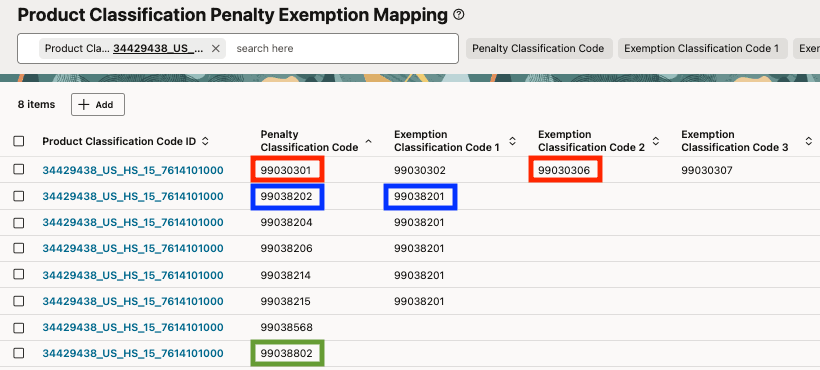Focus the 'search here' input field
820x370 pixels.
coord(343,49)
